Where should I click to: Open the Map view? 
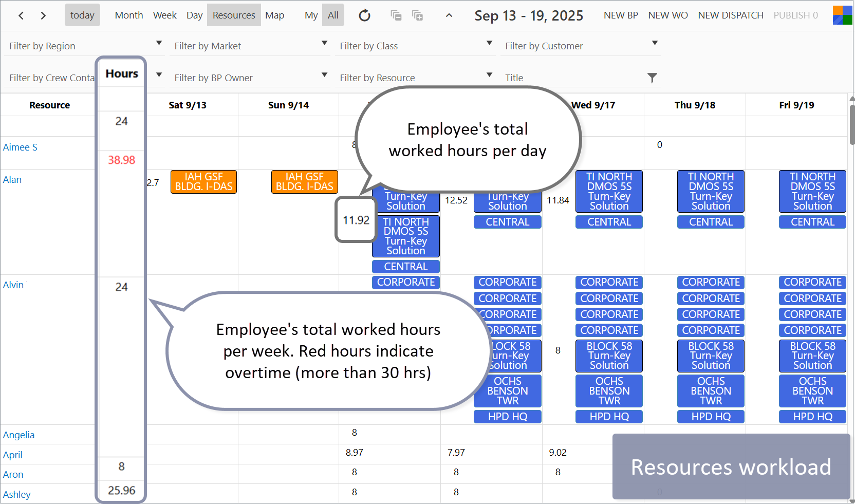click(275, 15)
